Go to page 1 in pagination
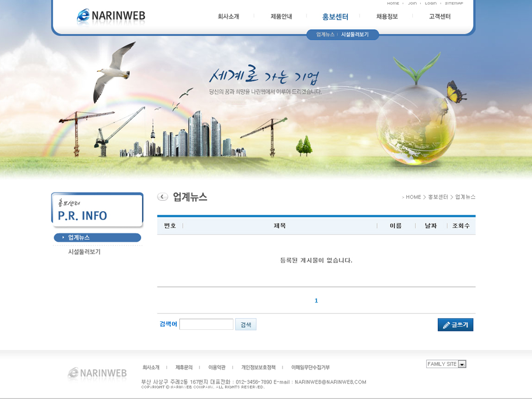Screen dimensions: 532x399 coord(316,301)
